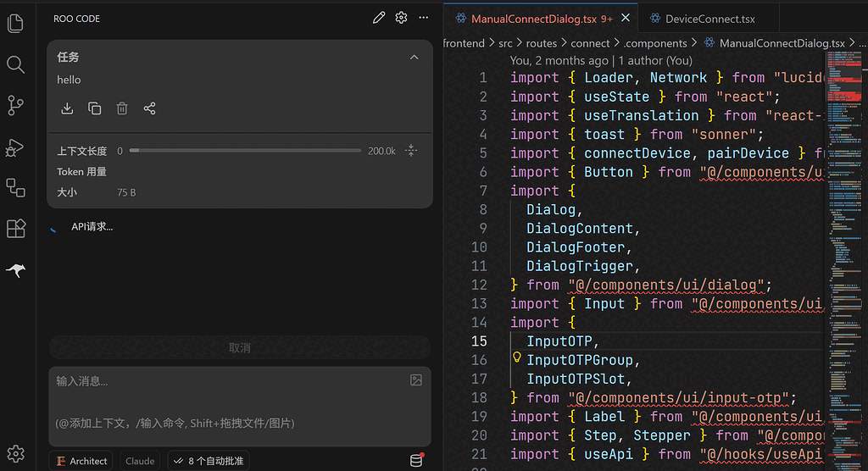
Task: Open the Roo Code kangaroo icon view
Action: point(15,269)
